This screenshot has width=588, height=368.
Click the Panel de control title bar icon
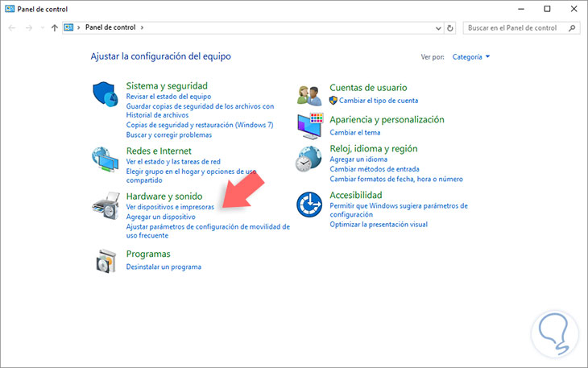coord(10,9)
